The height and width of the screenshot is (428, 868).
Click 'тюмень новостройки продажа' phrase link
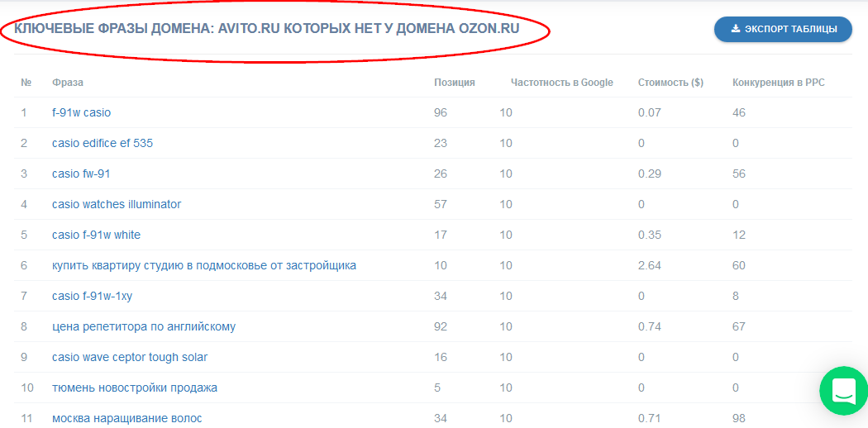tap(134, 388)
